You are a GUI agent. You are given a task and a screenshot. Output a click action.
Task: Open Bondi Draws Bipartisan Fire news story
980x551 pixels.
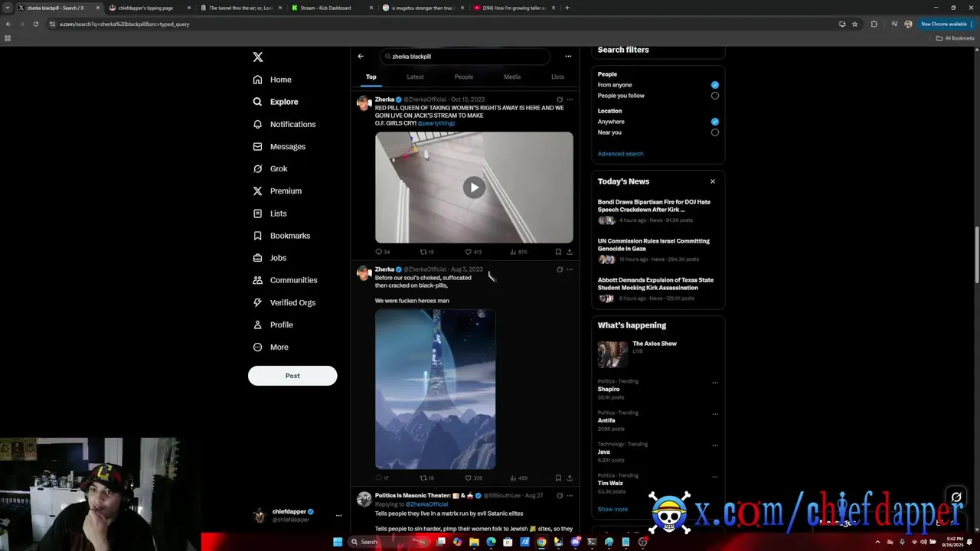658,211
